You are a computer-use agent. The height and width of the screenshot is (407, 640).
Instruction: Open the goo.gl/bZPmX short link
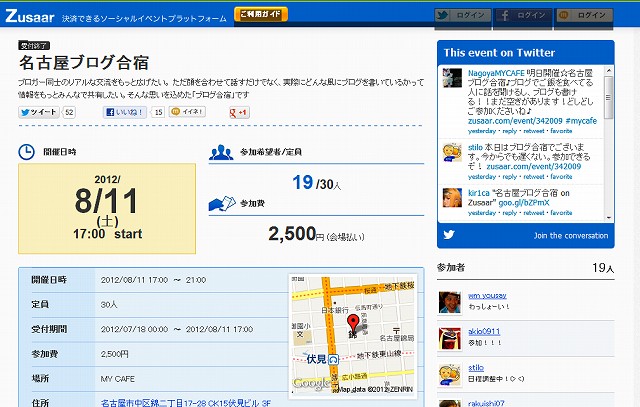click(524, 203)
